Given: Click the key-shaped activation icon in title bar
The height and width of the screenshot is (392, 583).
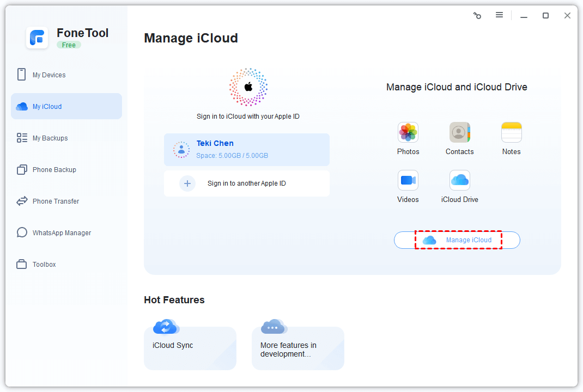Looking at the screenshot, I should tap(477, 15).
